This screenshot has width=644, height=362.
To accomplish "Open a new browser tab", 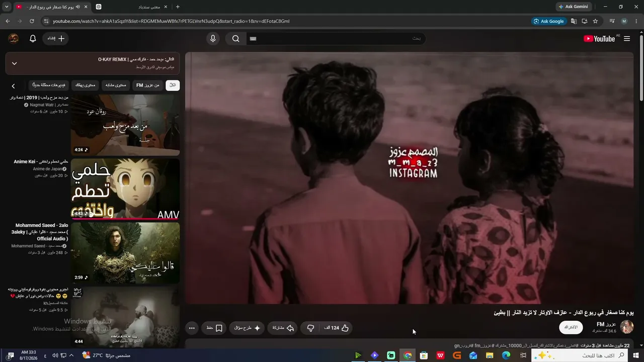I will click(x=178, y=7).
